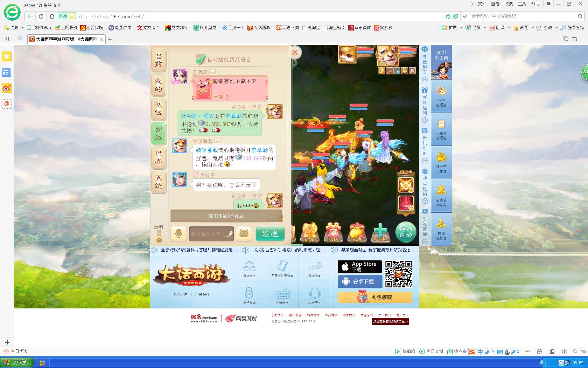This screenshot has height=368, width=588.
Task: Click the browser URL address field
Action: (259, 16)
